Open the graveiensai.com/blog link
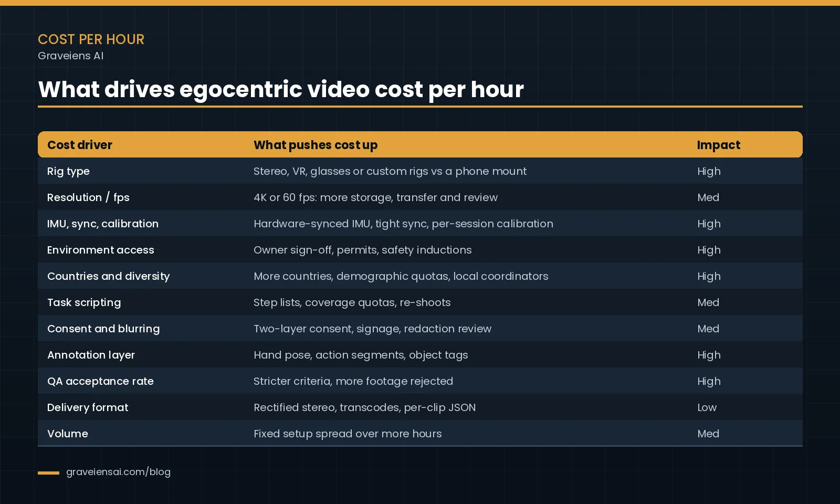Image resolution: width=840 pixels, height=504 pixels. tap(118, 472)
